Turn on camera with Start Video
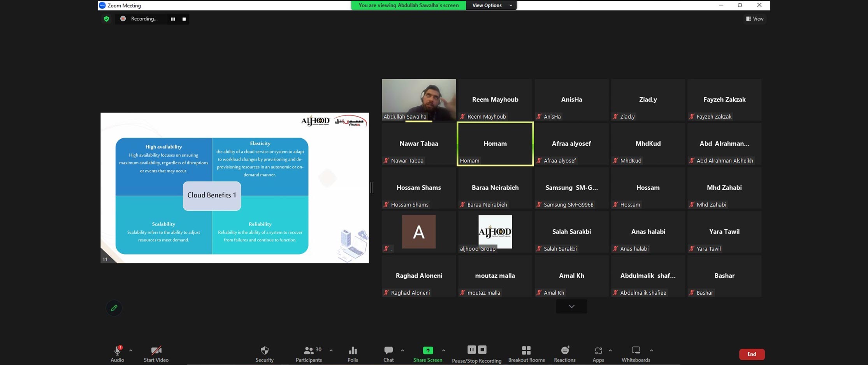The image size is (868, 365). [156, 354]
